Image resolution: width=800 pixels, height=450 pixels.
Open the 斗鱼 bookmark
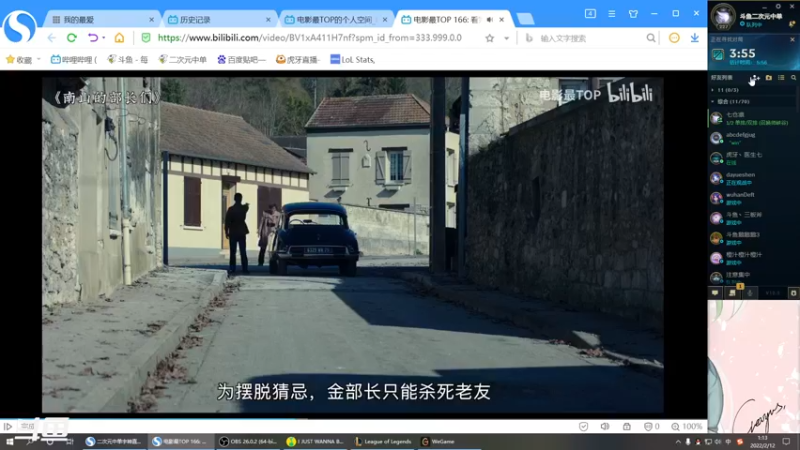128,60
